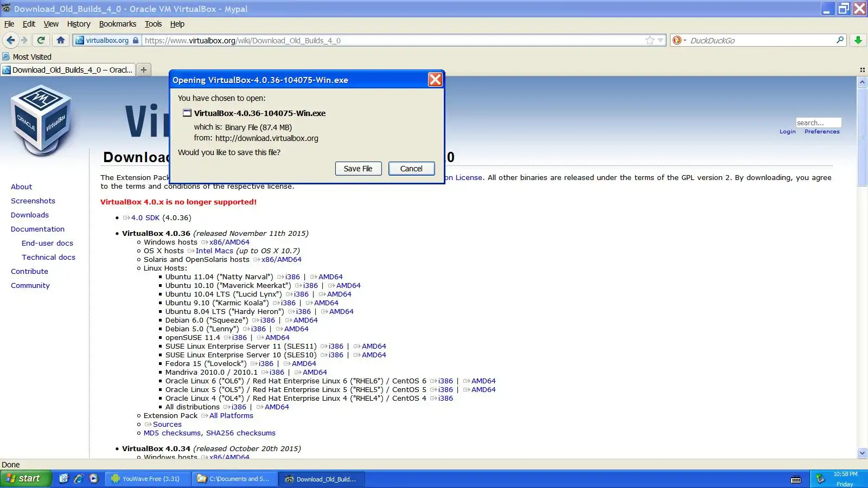The image size is (868, 488).
Task: Open the About sidebar link
Action: tap(22, 187)
